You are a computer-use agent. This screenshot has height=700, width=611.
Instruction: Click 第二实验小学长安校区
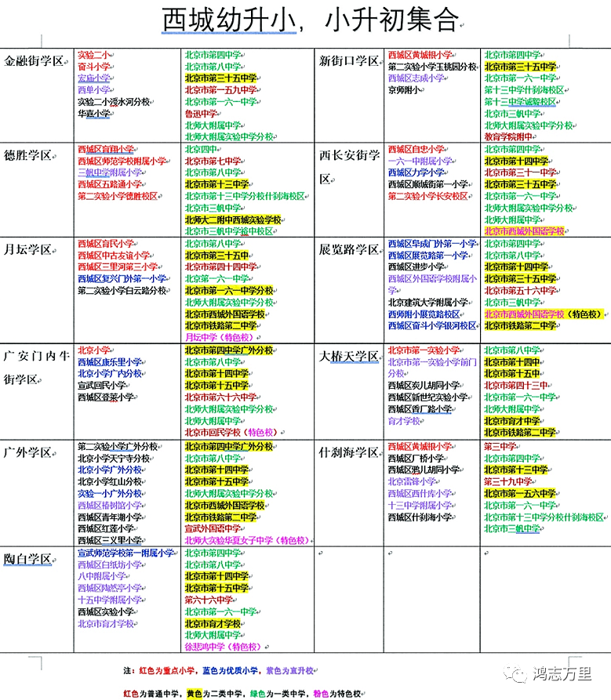[428, 196]
